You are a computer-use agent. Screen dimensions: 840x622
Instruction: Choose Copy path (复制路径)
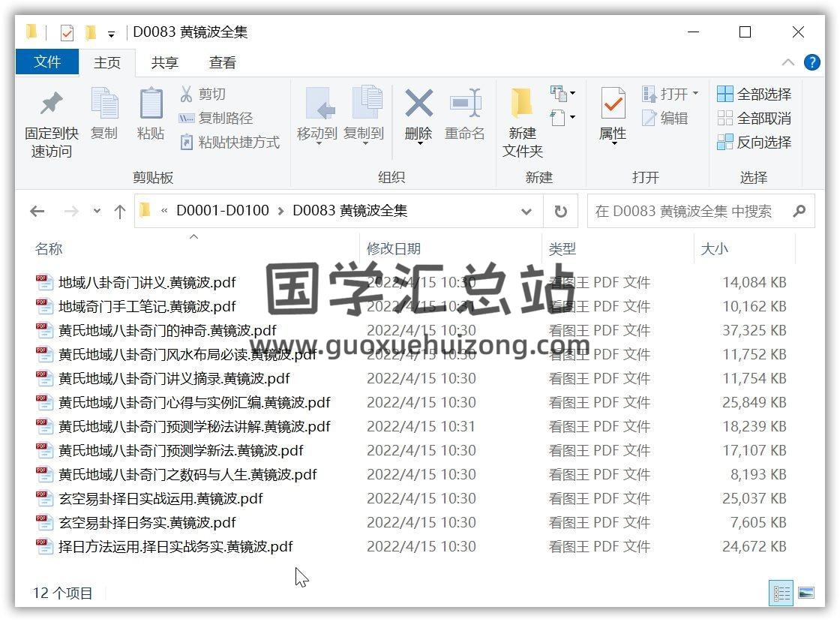(216, 118)
